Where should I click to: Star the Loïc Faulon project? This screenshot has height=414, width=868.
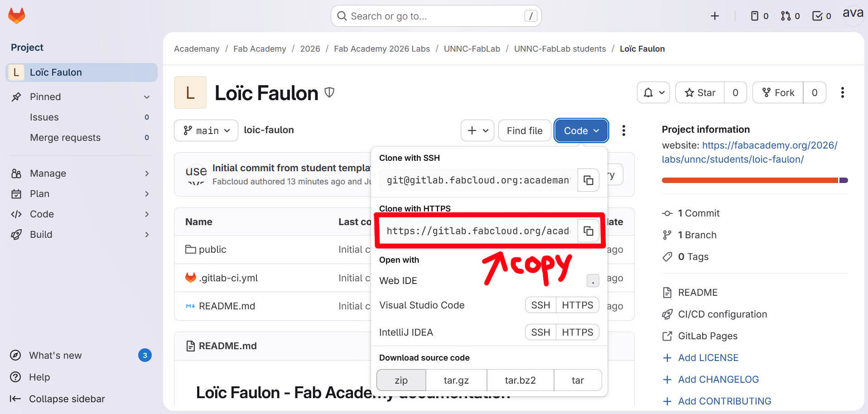pyautogui.click(x=700, y=93)
